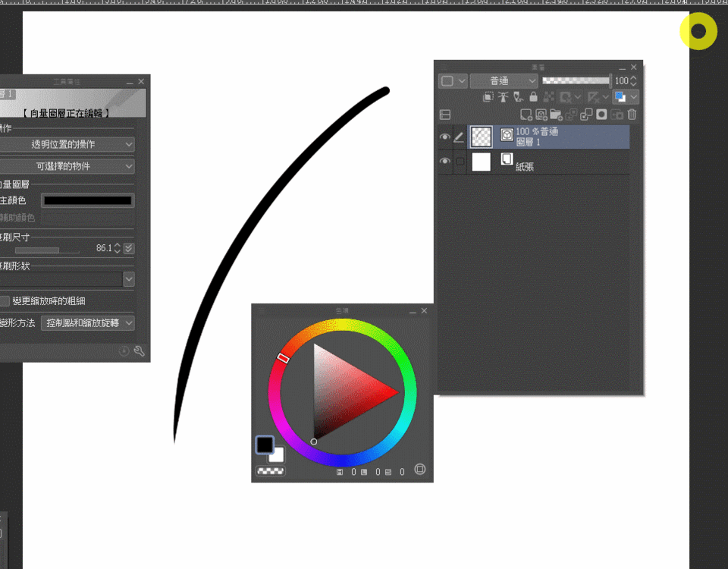Click create layer mask icon

(601, 115)
